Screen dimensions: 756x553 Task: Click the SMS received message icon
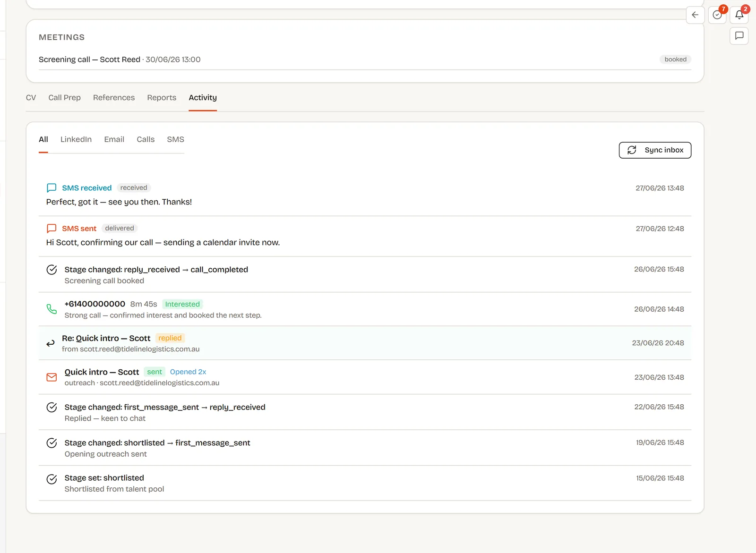pyautogui.click(x=52, y=188)
